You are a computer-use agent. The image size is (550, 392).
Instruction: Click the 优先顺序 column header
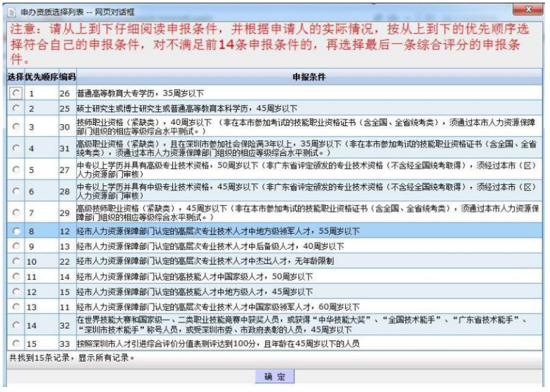coord(41,77)
